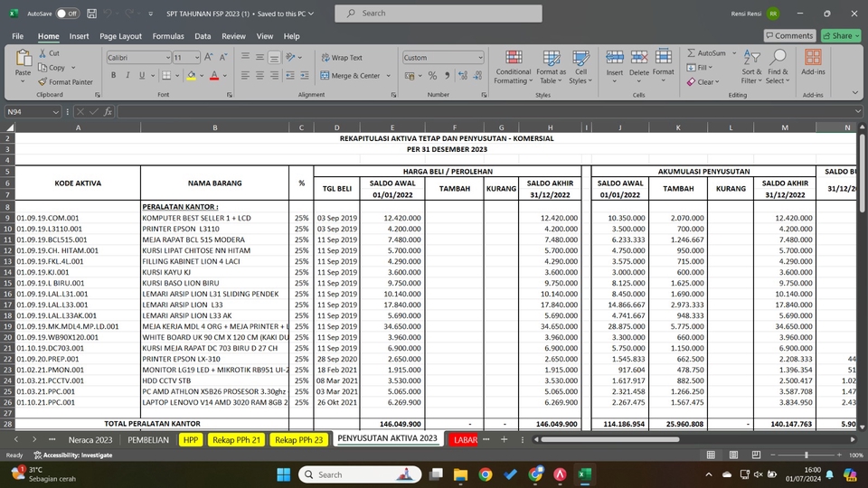Apply Comma Style format
868x488 pixels.
pyautogui.click(x=448, y=75)
